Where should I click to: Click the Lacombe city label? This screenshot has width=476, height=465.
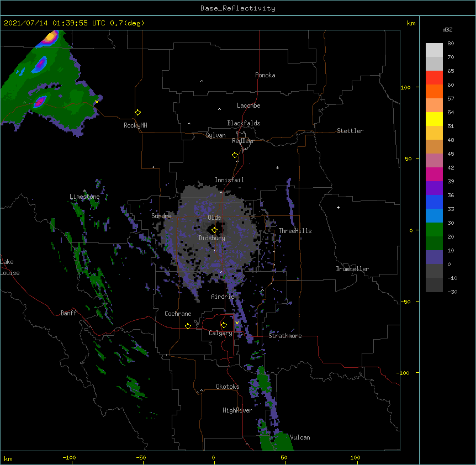[x=248, y=105]
